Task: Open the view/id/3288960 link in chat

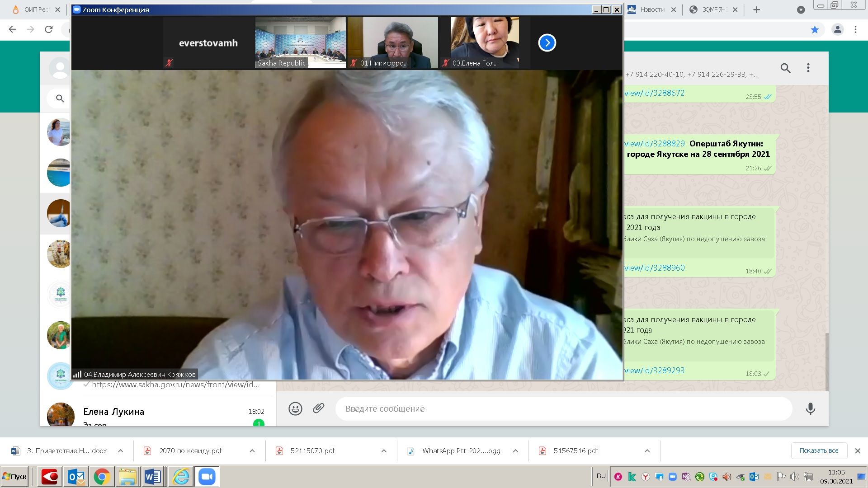Action: tap(654, 268)
